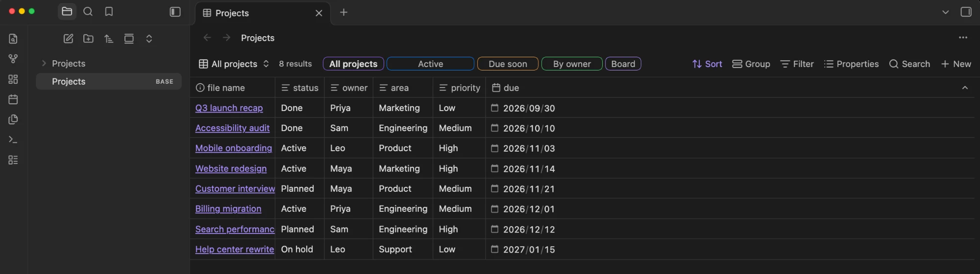Expand or collapse all folders icon
Viewport: 980px width, 274px height.
149,39
